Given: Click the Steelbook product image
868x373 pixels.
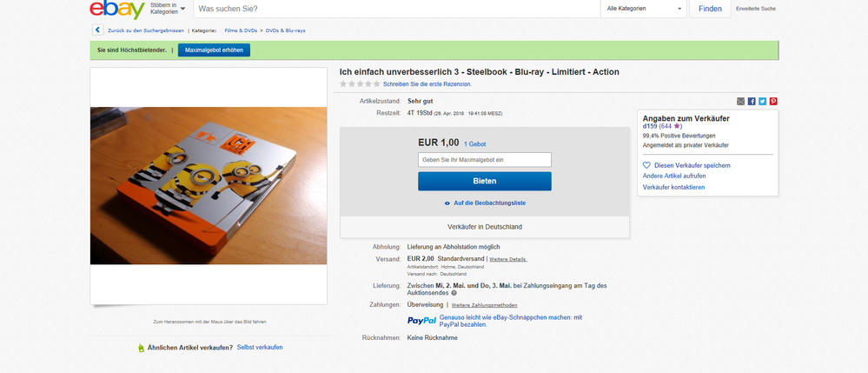Looking at the screenshot, I should point(208,185).
